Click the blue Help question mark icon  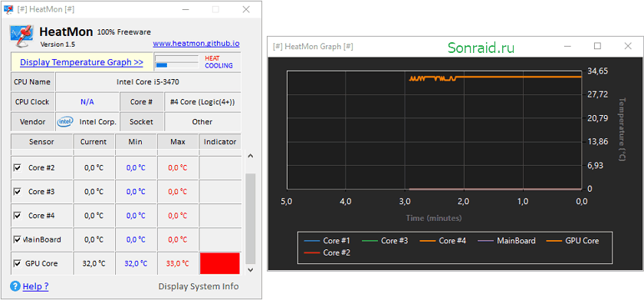point(15,286)
